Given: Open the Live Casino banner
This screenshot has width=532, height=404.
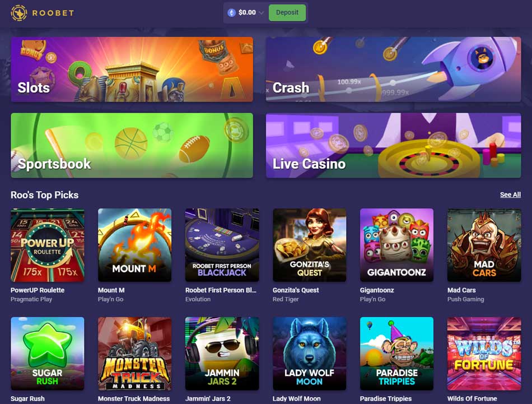Looking at the screenshot, I should (x=393, y=145).
